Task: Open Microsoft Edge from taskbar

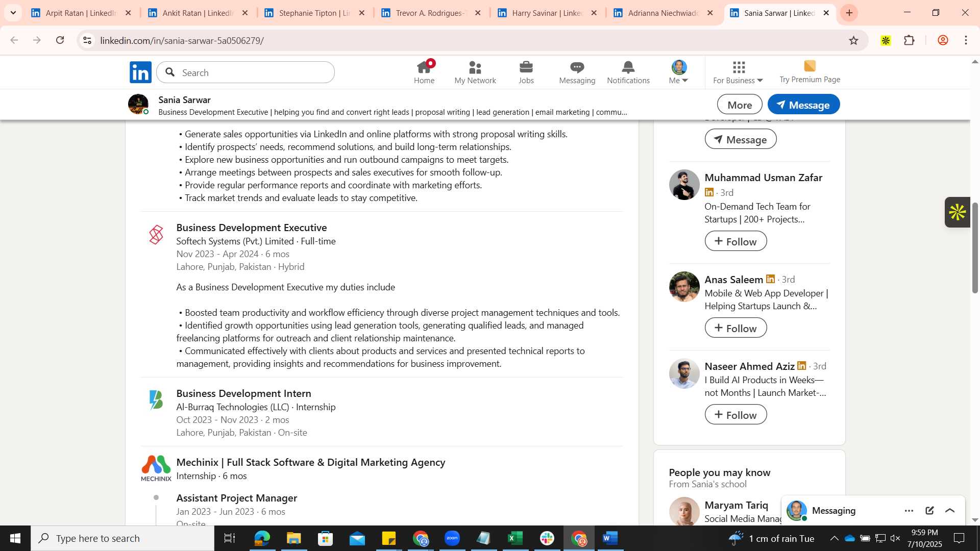Action: click(262, 538)
